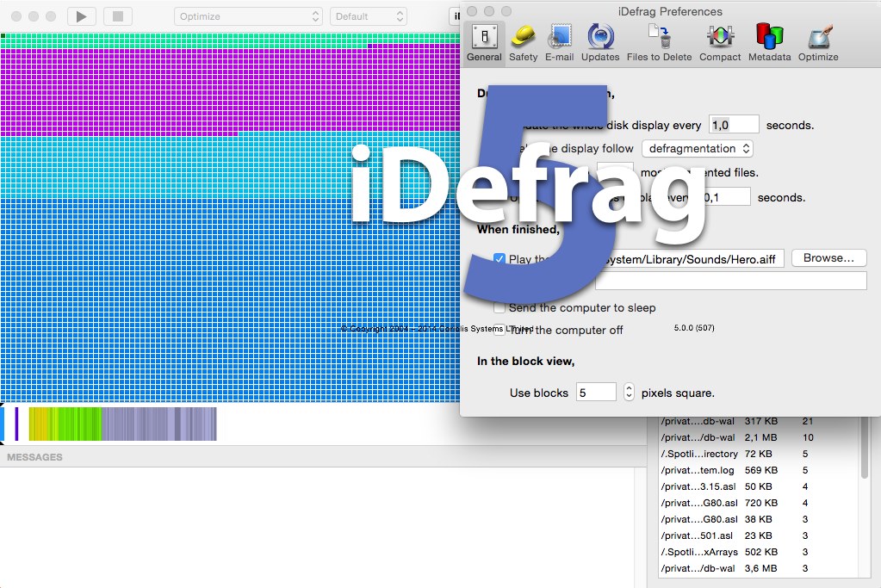Select the /.Spotli...irectory 72 KB row

[x=759, y=454]
